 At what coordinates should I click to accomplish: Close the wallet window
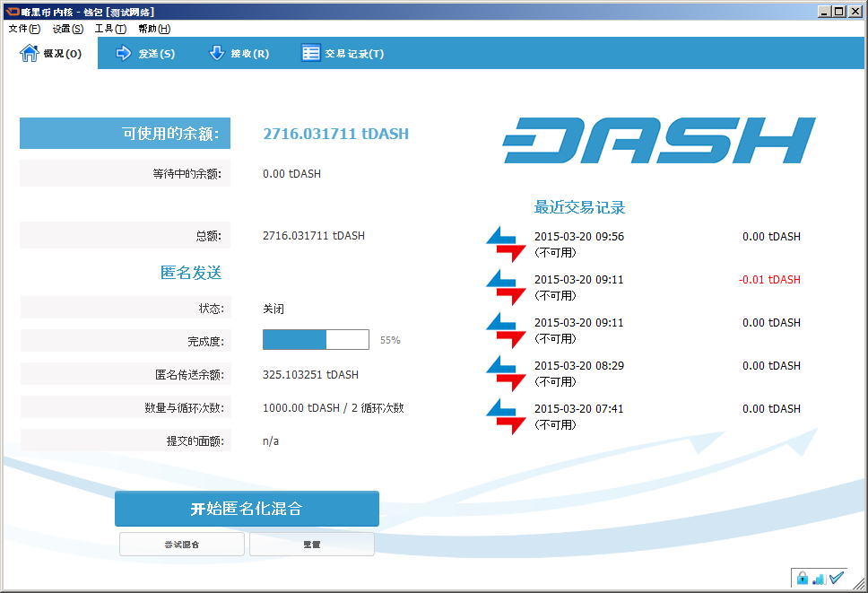click(x=855, y=11)
